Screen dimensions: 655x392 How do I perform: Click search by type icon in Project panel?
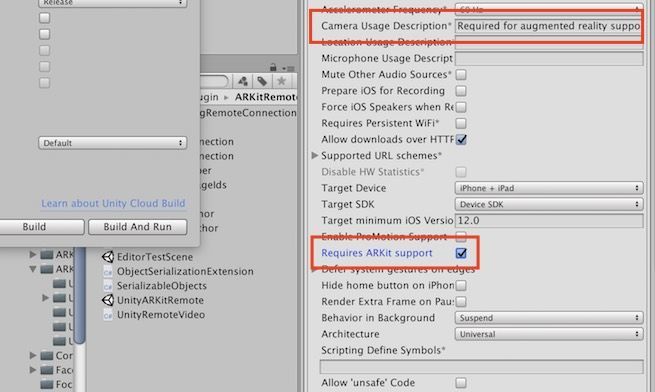point(243,81)
